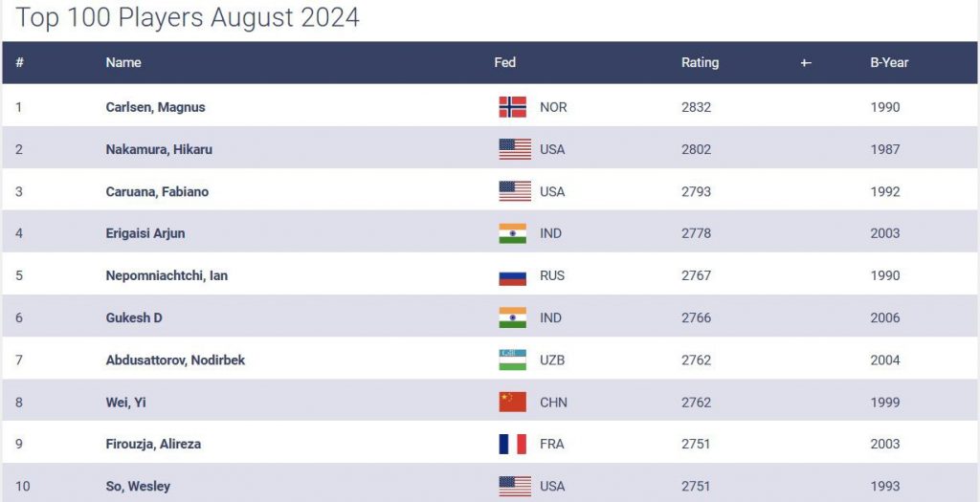Sort table by Rating column header
980x502 pixels.
tap(700, 63)
